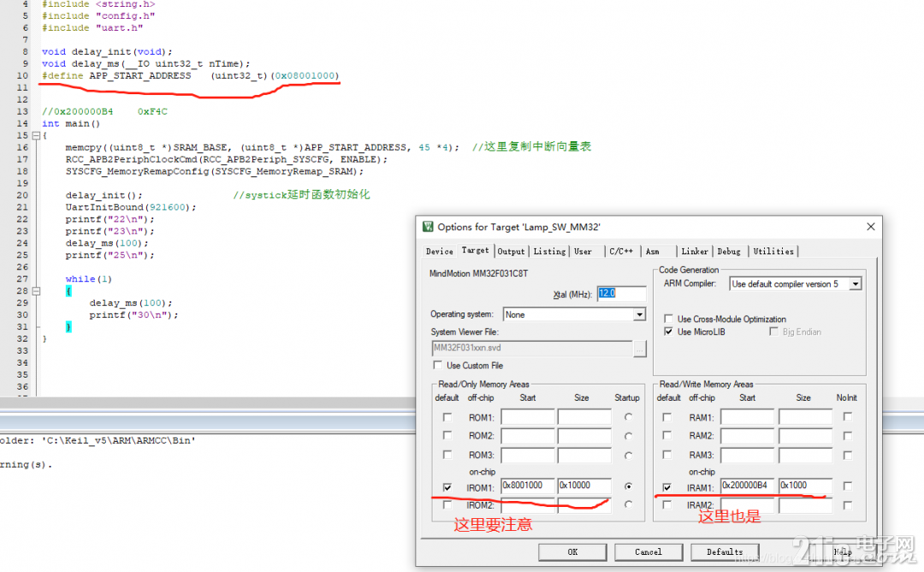Click Keil ARMCC\Bin path in build output

click(x=118, y=440)
